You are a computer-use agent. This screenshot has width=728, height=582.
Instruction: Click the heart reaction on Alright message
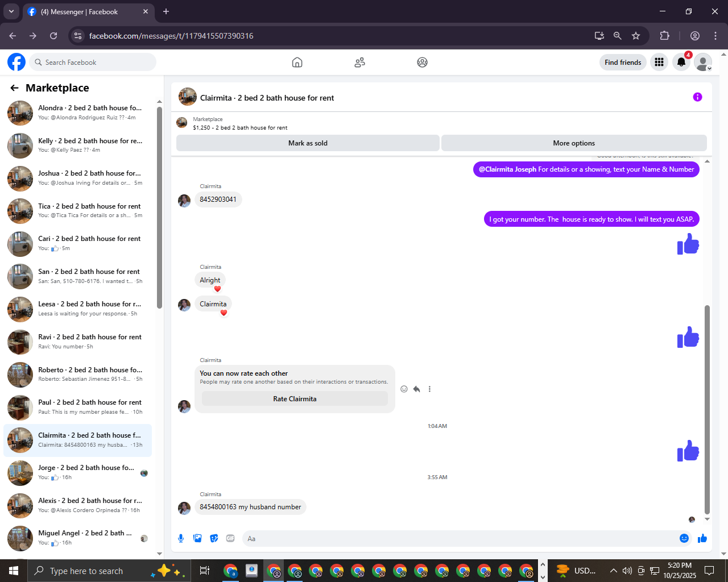coord(217,289)
